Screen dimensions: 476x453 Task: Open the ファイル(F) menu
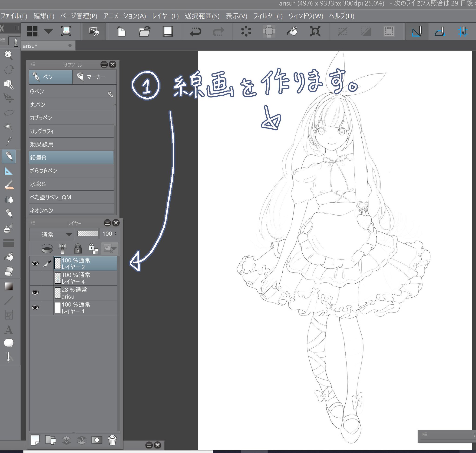coord(14,16)
